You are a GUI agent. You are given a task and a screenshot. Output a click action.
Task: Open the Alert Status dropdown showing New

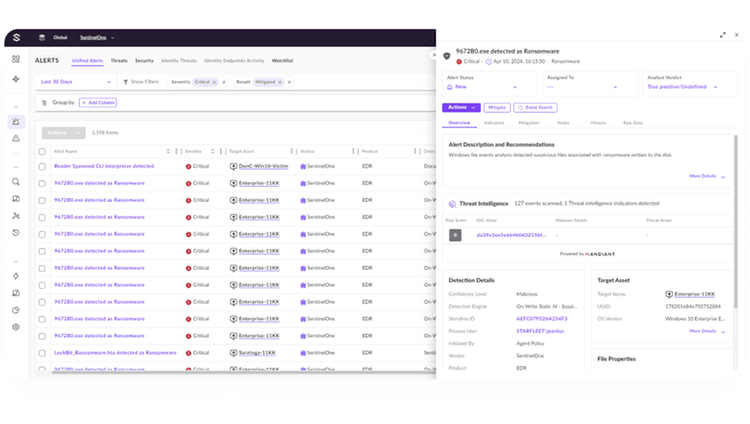click(x=483, y=87)
